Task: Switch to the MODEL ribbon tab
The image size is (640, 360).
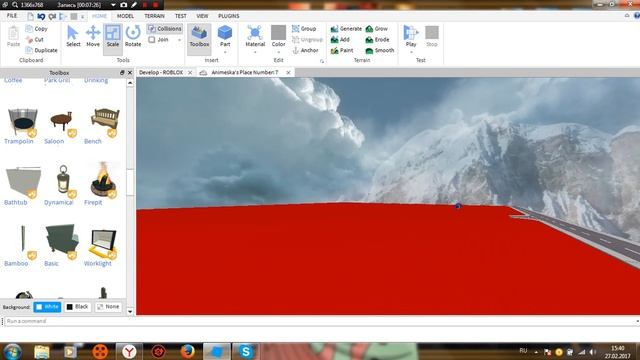Action: coord(125,16)
